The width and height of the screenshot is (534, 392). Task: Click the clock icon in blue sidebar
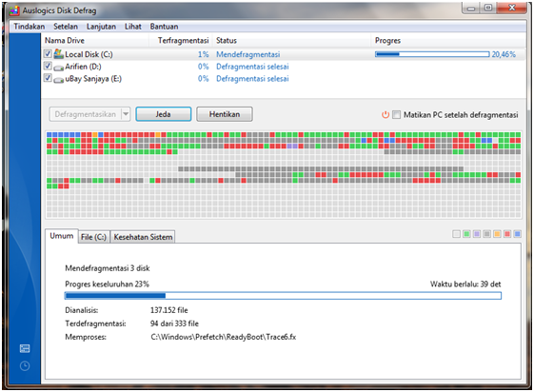(25, 366)
